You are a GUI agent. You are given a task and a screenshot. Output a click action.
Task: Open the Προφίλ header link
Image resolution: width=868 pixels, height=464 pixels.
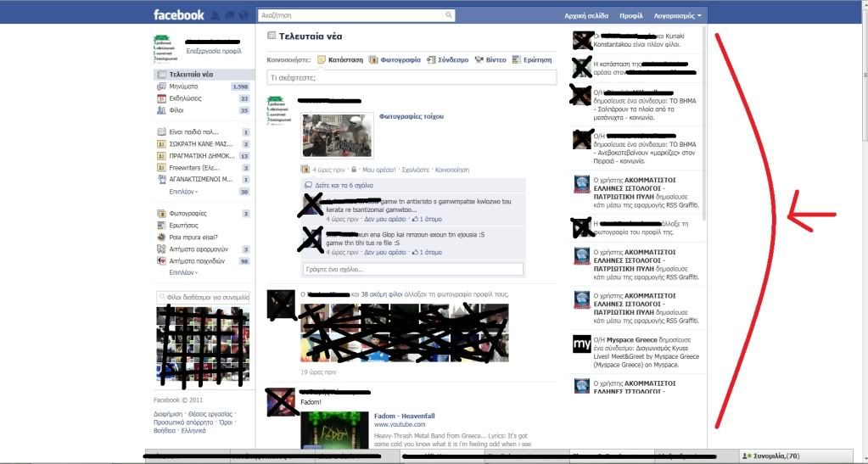[x=631, y=15]
